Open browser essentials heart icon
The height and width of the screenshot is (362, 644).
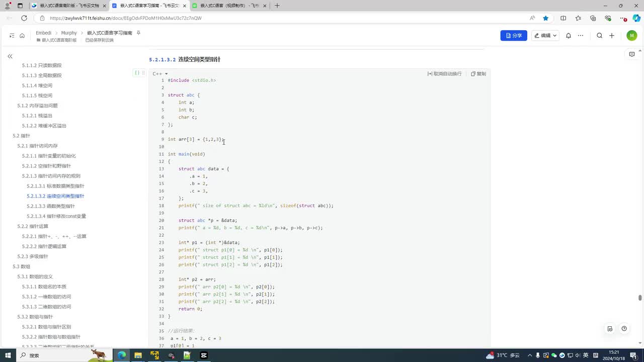pyautogui.click(x=608, y=18)
